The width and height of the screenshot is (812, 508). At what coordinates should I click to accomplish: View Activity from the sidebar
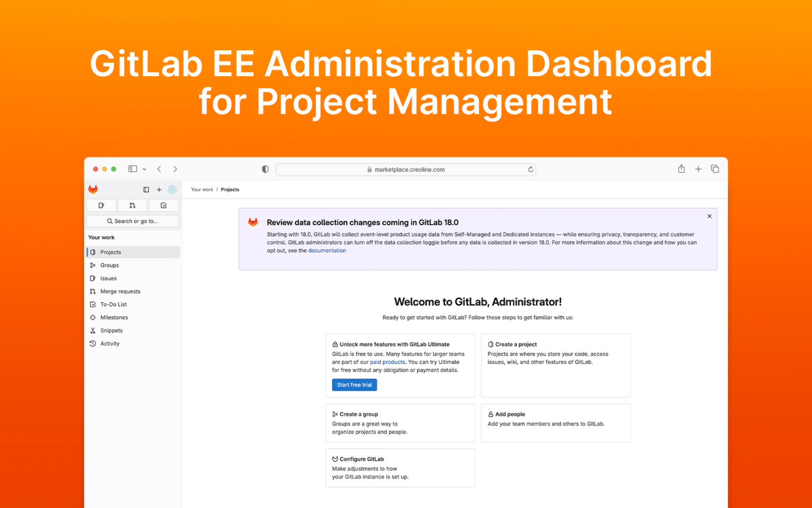133,344
